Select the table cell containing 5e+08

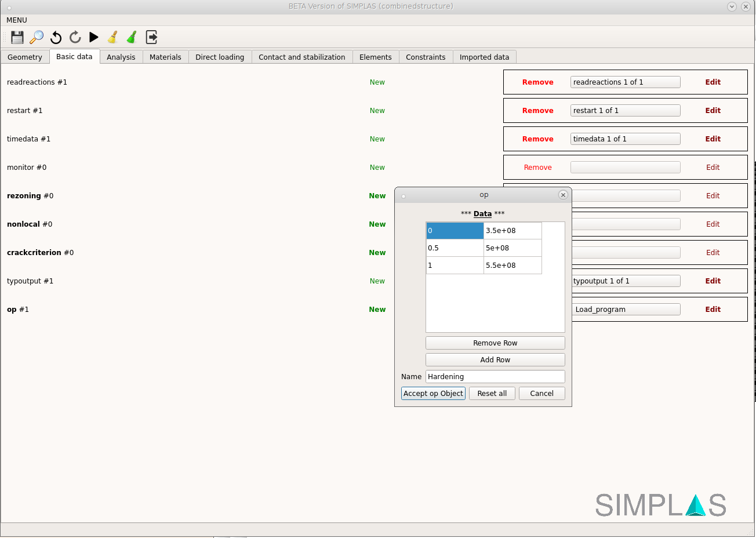tap(513, 248)
